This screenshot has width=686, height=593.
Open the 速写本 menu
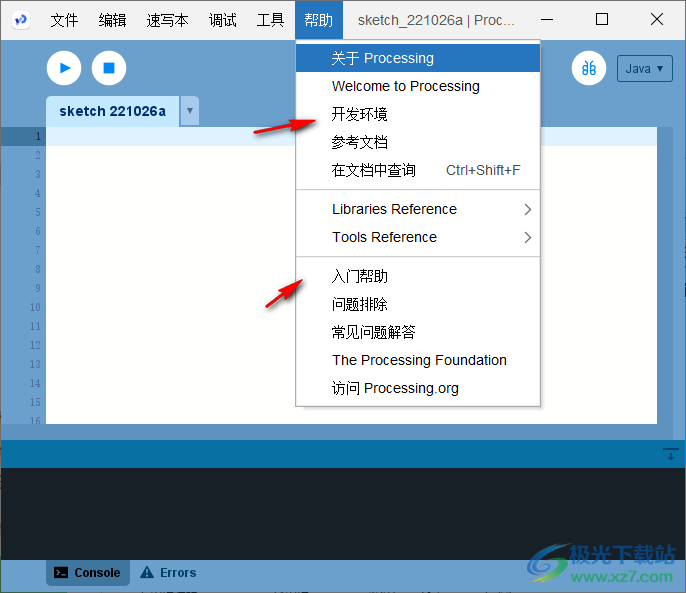tap(167, 20)
